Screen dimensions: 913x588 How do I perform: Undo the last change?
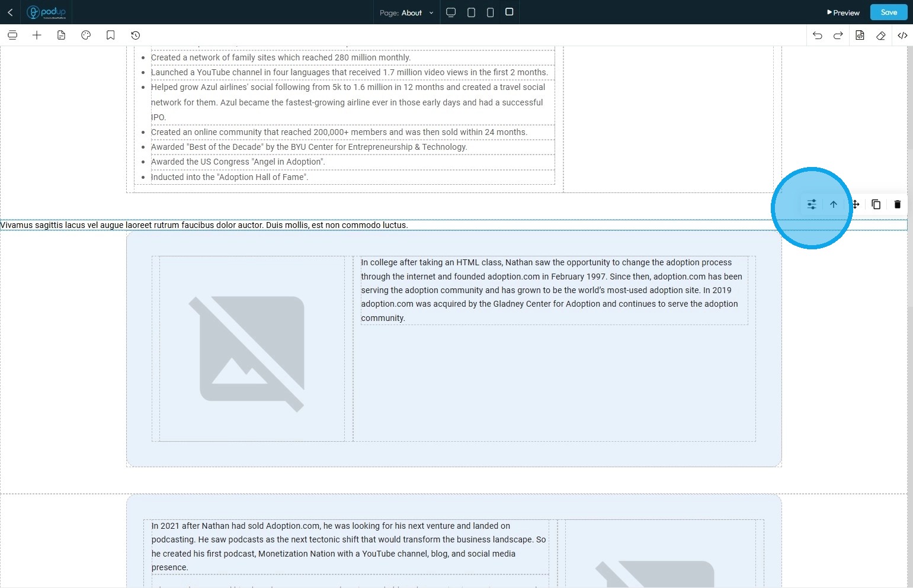pos(818,36)
